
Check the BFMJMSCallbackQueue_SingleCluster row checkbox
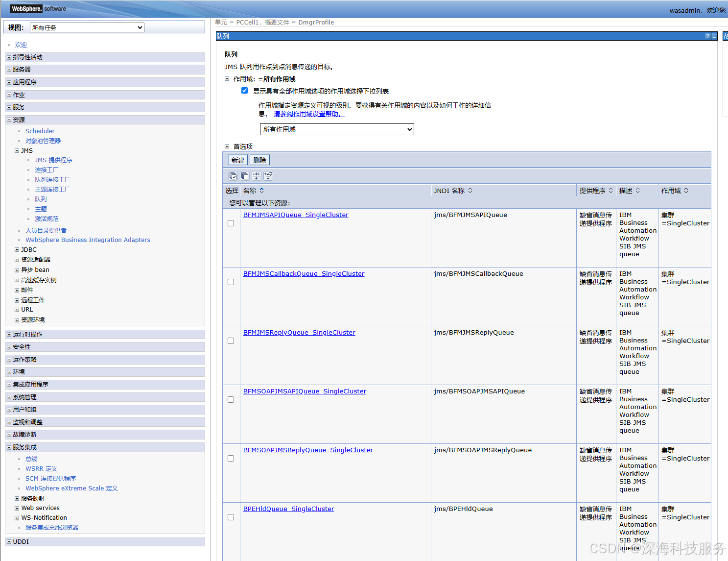coord(231,282)
